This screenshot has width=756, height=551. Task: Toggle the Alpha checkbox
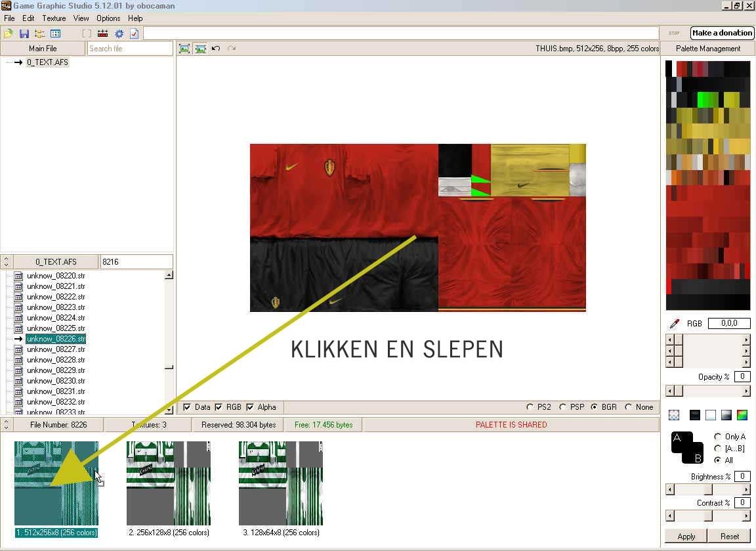(x=250, y=407)
